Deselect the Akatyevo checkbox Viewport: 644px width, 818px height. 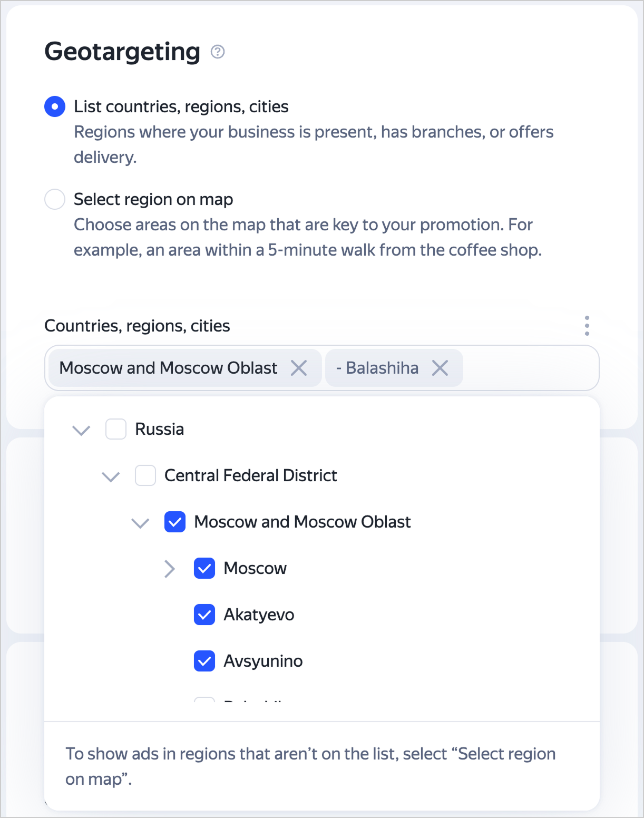(x=204, y=615)
